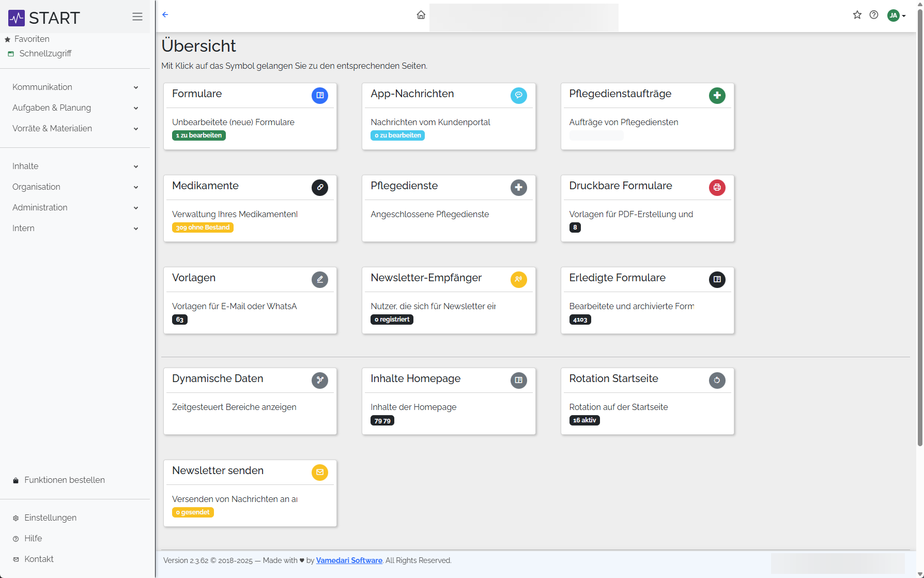Image resolution: width=924 pixels, height=578 pixels.
Task: Open Pflegedienstaufträge with green plus icon
Action: pyautogui.click(x=717, y=96)
